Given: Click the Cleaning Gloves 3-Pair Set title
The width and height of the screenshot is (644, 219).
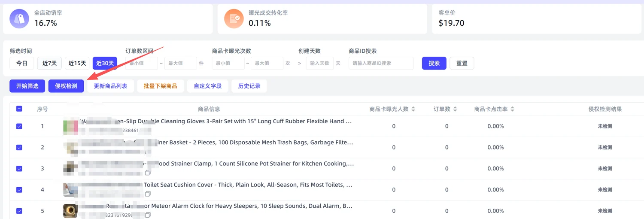Looking at the screenshot, I should [216, 122].
